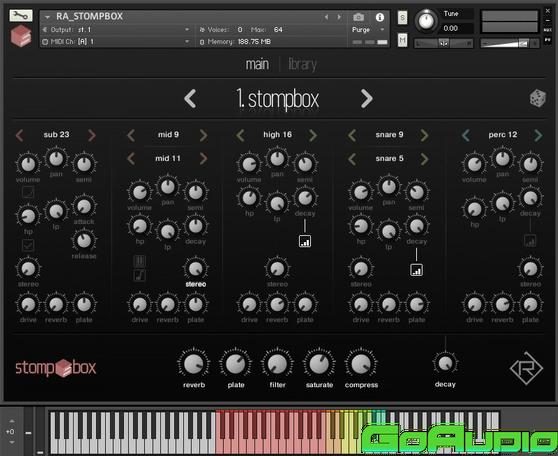Open the Purge dropdown menu
Viewport: 558px width, 456px height.
(x=368, y=30)
